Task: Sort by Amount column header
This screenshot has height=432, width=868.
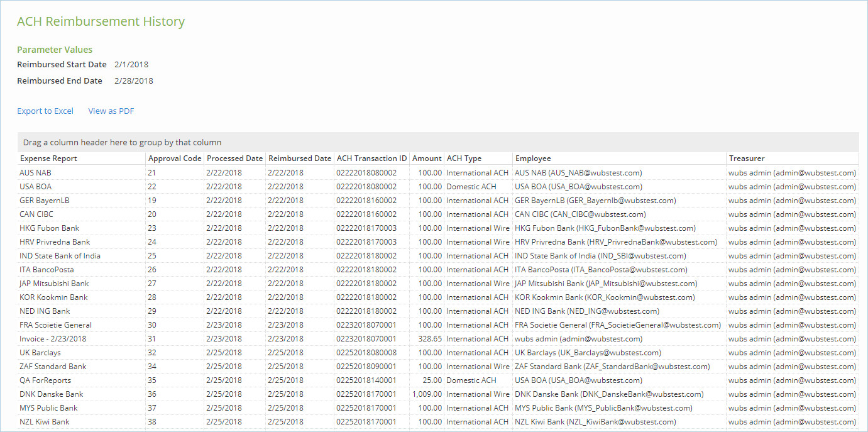Action: (427, 158)
